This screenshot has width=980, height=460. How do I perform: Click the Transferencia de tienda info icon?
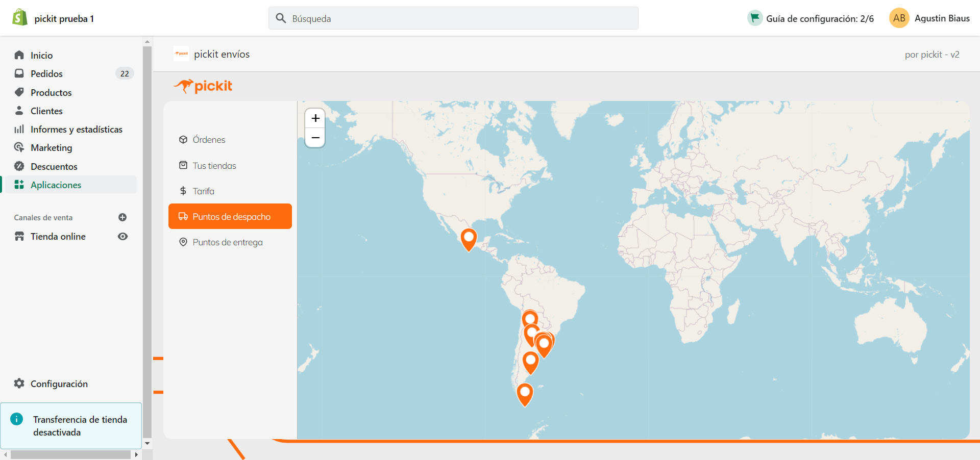click(x=17, y=419)
